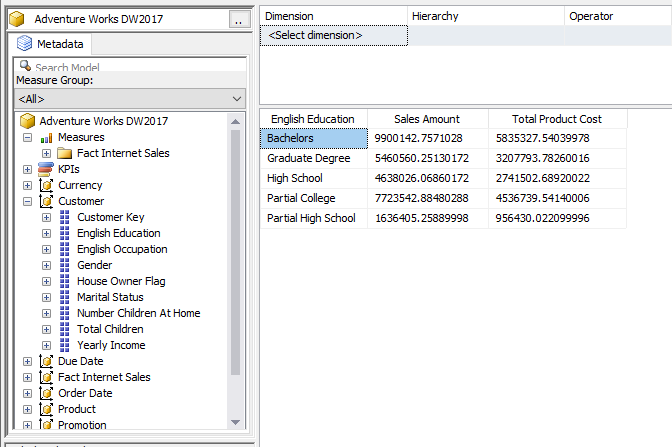Expand the House Owner Flag attribute
Image resolution: width=672 pixels, height=447 pixels.
(x=46, y=282)
